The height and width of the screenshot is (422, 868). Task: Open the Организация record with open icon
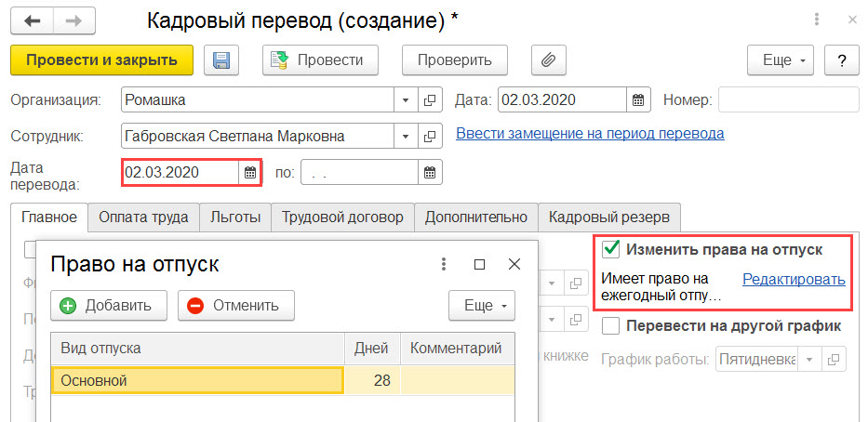(x=430, y=100)
